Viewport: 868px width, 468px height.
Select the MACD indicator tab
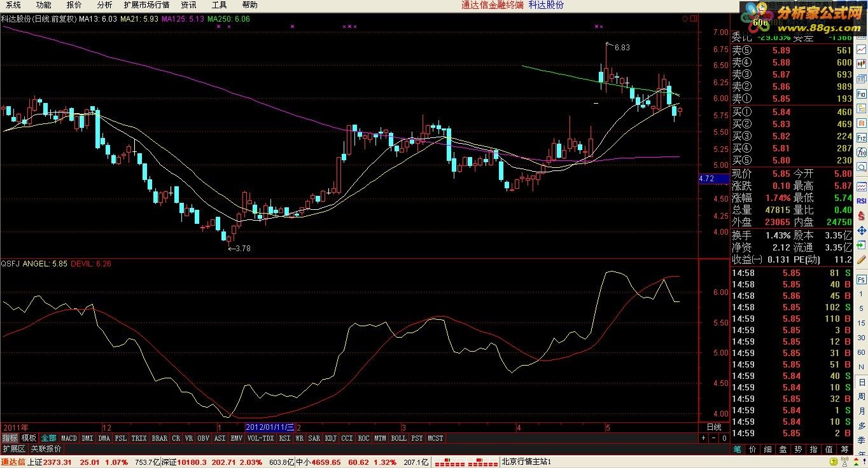tap(69, 438)
